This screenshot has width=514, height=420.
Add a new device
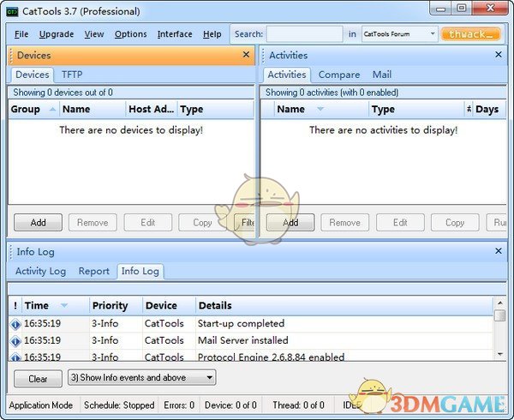point(38,223)
